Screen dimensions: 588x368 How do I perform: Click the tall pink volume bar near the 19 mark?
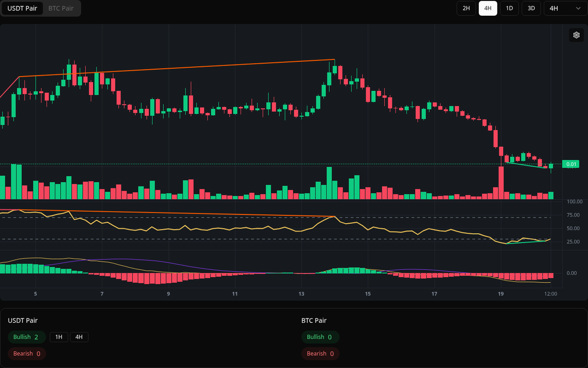click(x=501, y=182)
